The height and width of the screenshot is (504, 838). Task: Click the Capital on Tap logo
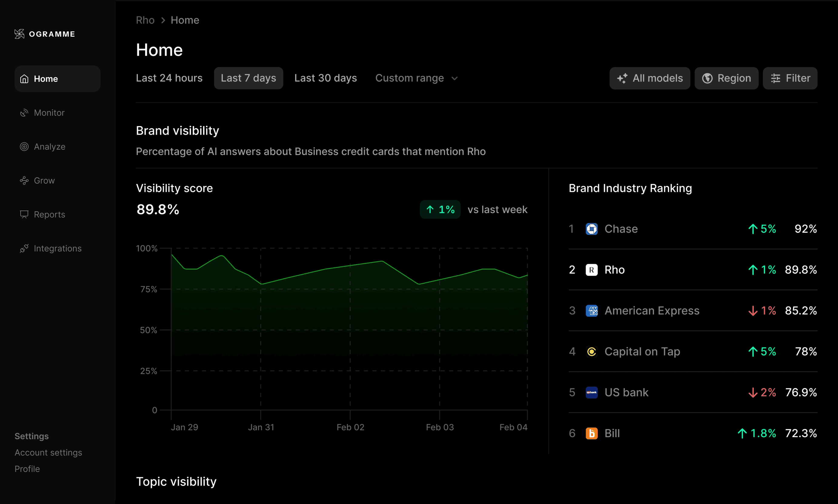tap(592, 352)
